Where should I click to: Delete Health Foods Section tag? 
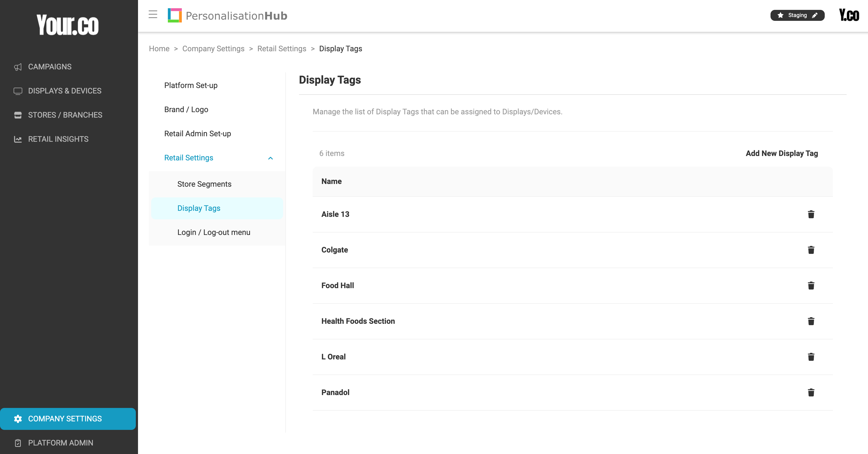tap(811, 321)
